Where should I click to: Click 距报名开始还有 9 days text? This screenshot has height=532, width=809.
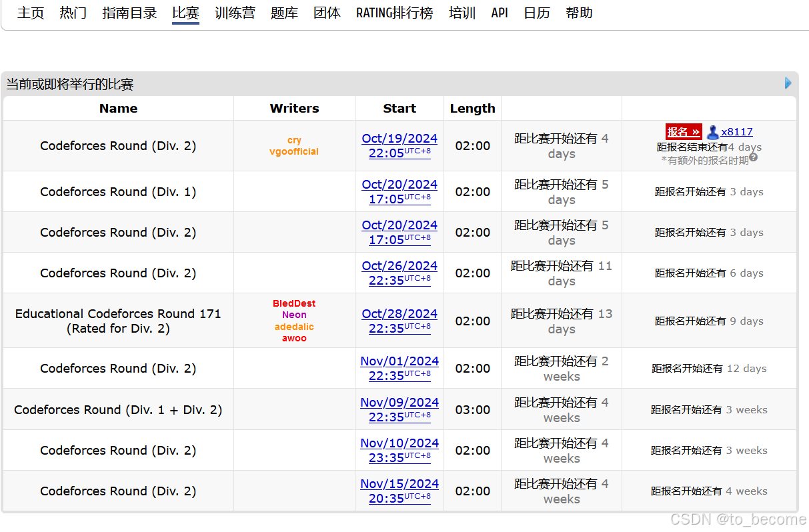coord(709,321)
